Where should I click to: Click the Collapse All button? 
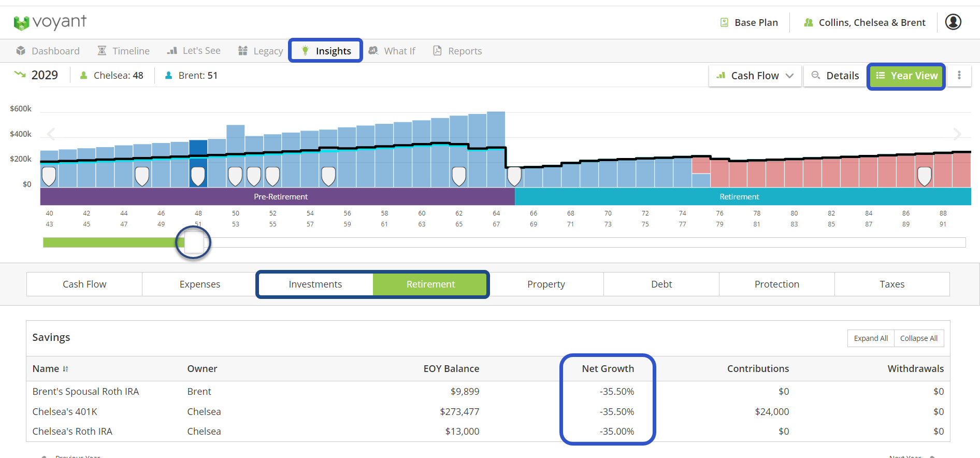[918, 338]
